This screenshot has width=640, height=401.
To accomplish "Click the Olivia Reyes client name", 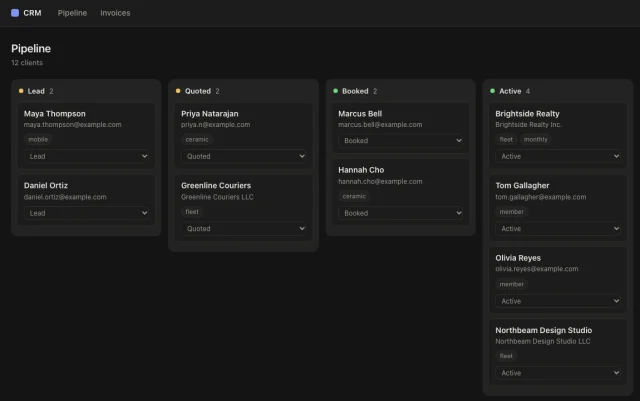I will [x=518, y=258].
